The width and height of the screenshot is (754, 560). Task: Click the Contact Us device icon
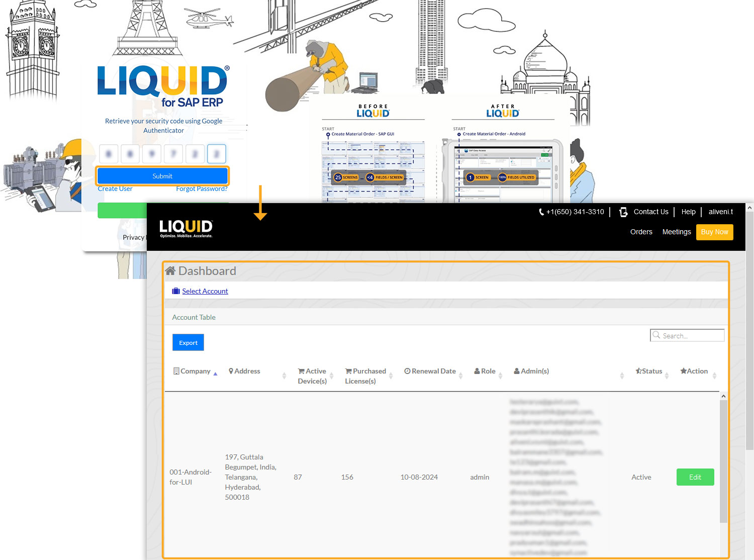(x=623, y=212)
